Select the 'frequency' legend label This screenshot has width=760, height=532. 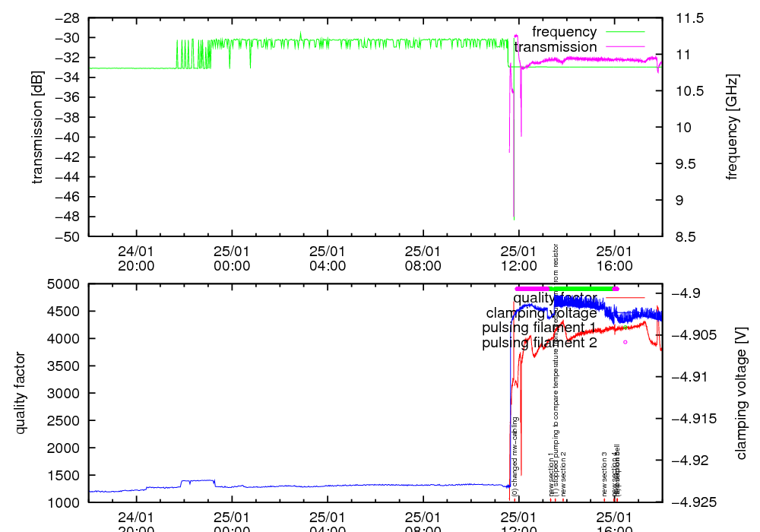point(564,32)
